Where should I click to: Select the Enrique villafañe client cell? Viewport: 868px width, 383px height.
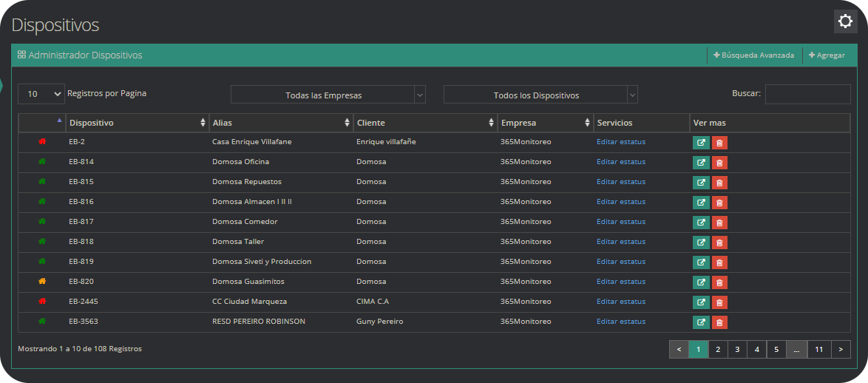pyautogui.click(x=386, y=142)
